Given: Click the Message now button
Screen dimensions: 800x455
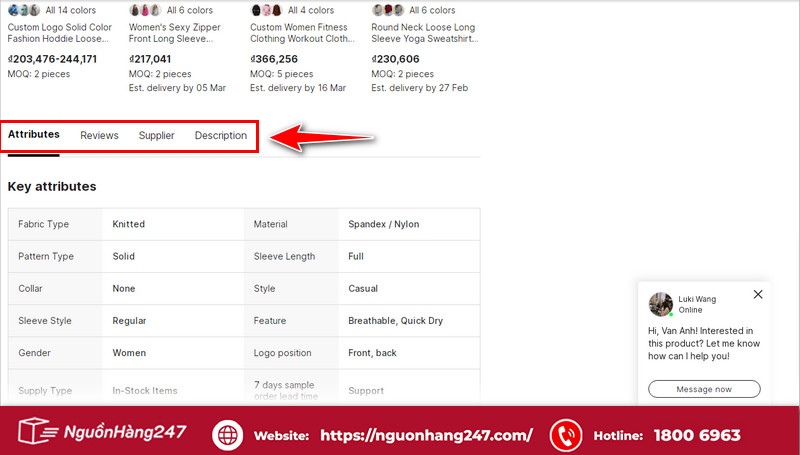Looking at the screenshot, I should (704, 389).
